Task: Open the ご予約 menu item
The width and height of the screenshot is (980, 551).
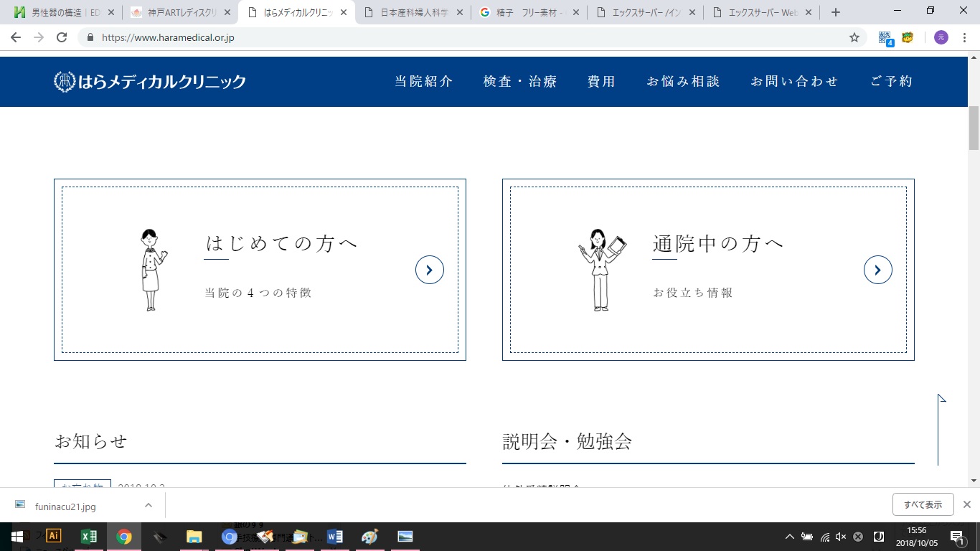Action: (x=892, y=82)
